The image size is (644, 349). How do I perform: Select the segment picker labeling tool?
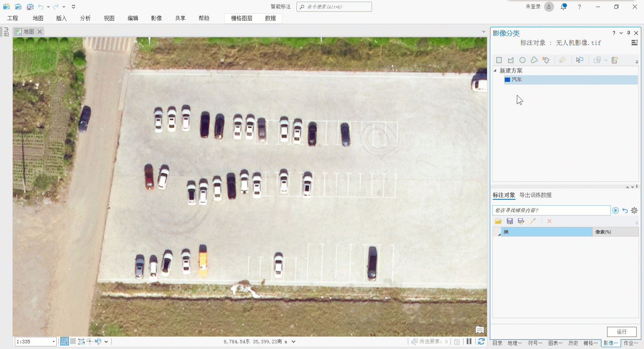tap(546, 60)
